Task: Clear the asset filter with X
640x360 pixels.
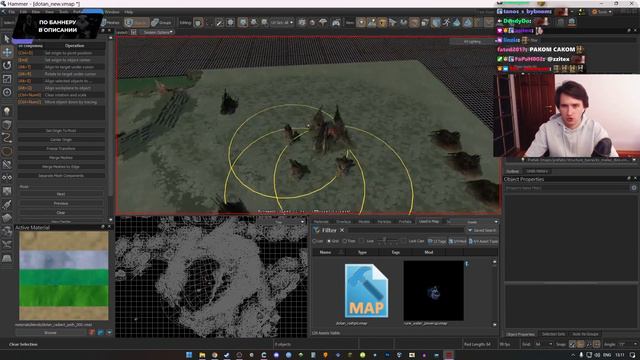Action: pos(342,231)
